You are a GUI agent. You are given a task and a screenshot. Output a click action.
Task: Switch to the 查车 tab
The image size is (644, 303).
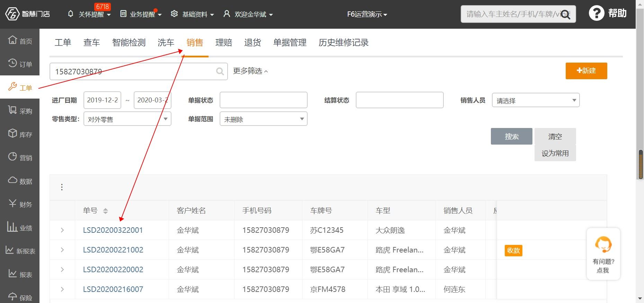click(x=92, y=43)
